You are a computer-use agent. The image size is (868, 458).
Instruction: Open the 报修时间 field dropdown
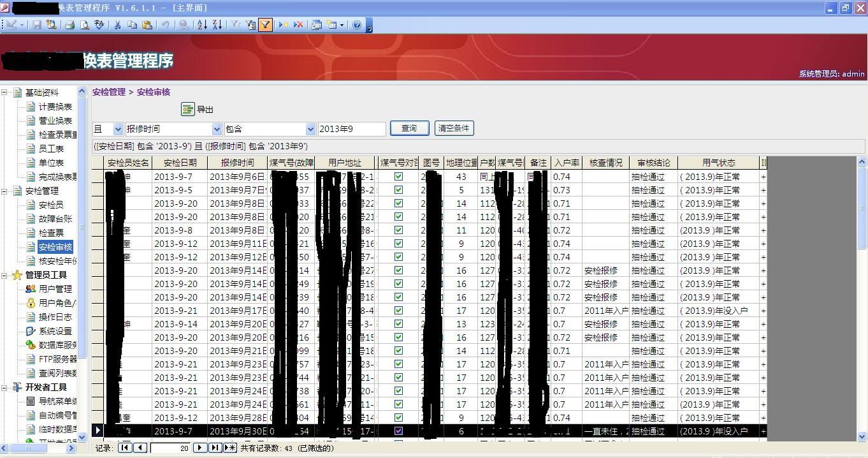[217, 129]
